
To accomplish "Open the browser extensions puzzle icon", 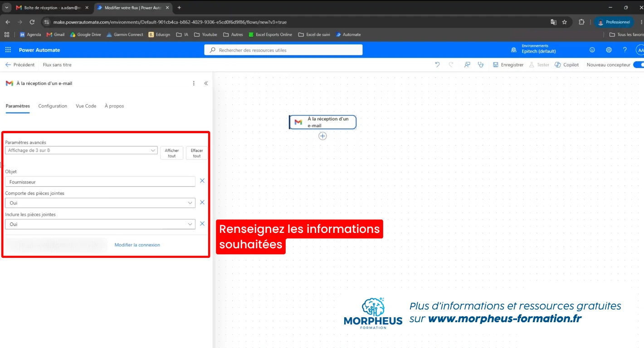I will coord(581,22).
